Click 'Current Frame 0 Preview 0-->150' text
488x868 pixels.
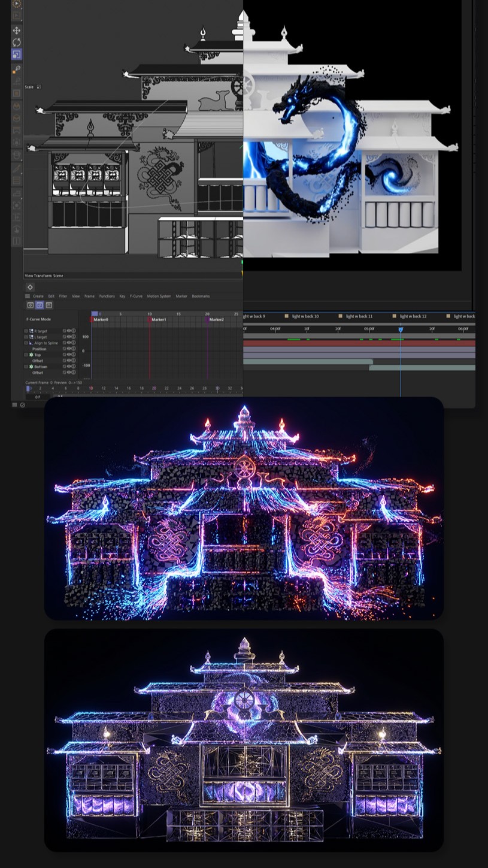tap(54, 383)
